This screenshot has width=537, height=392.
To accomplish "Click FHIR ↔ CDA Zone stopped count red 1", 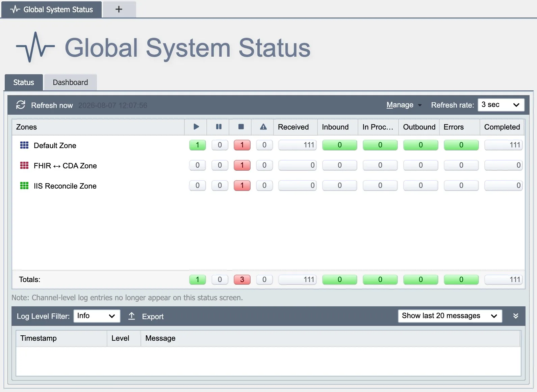I will click(242, 165).
